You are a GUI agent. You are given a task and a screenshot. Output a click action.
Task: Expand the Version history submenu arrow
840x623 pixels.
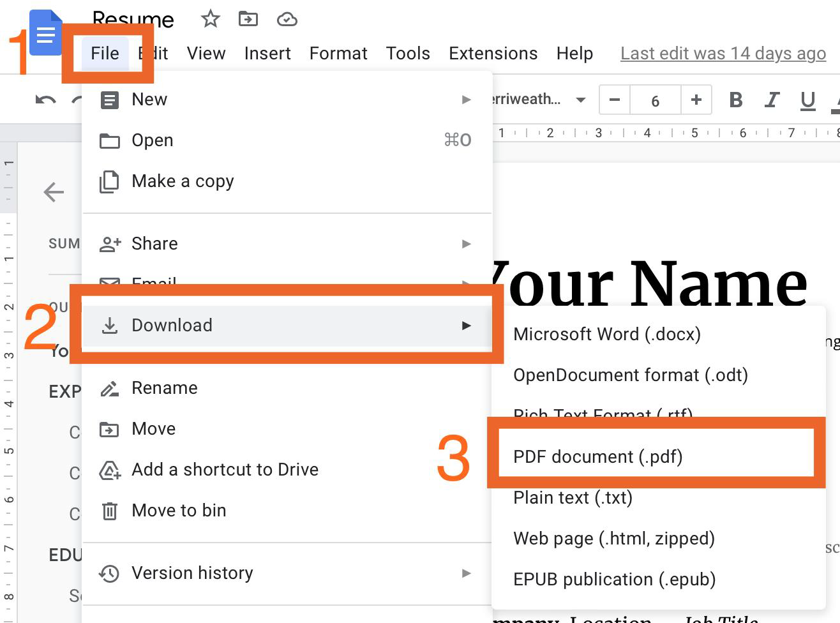point(467,573)
